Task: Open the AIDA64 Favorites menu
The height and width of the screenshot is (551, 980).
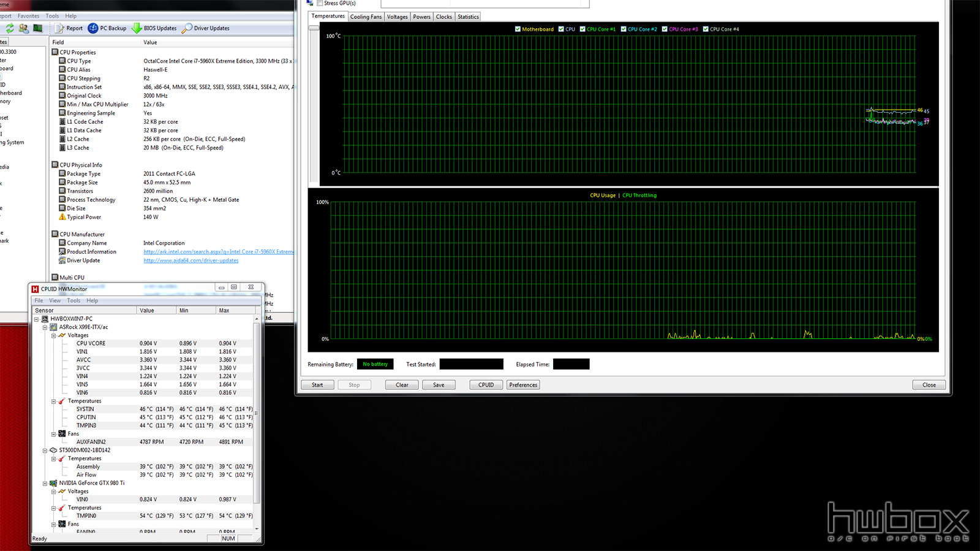Action: point(28,16)
